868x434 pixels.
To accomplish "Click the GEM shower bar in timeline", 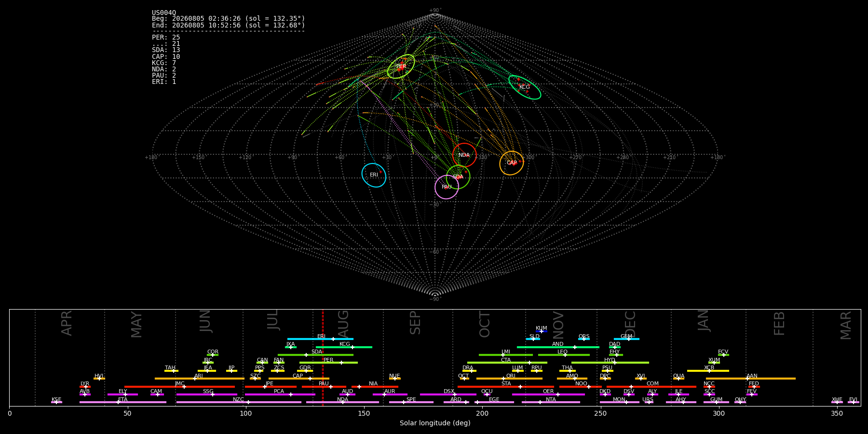I will coord(626,339).
